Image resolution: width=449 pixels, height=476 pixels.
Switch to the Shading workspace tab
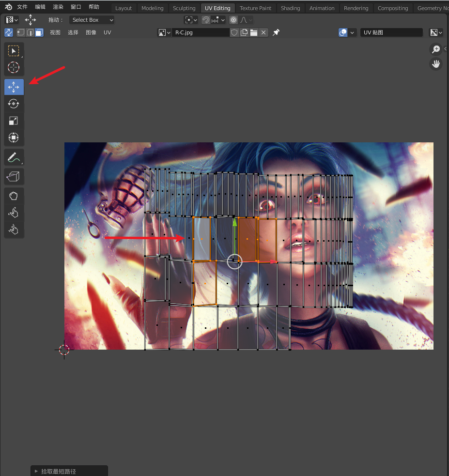pyautogui.click(x=290, y=8)
